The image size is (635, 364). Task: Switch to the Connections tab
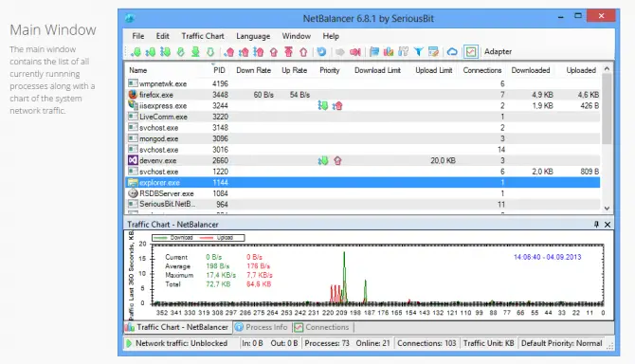click(322, 327)
